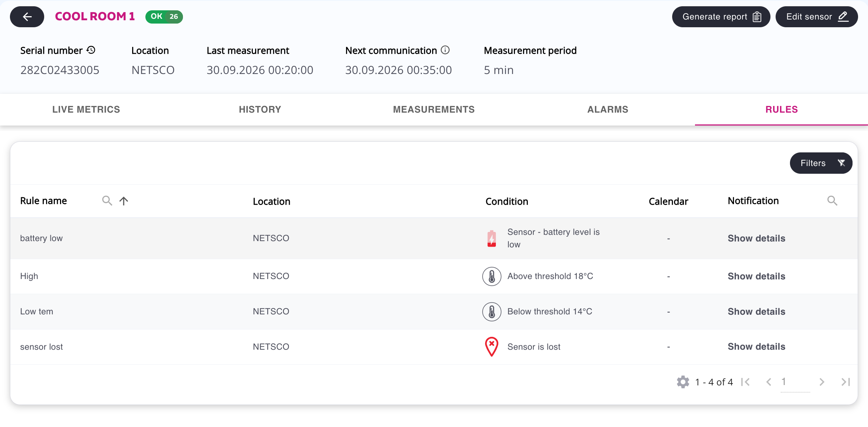Click the 'High' rule name

pos(29,276)
